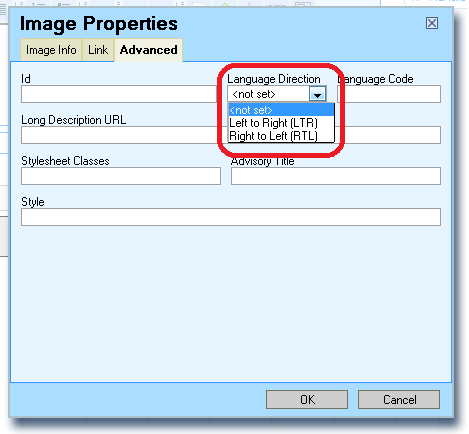Click the Language Direction label text
The height and width of the screenshot is (434, 469).
(x=274, y=79)
